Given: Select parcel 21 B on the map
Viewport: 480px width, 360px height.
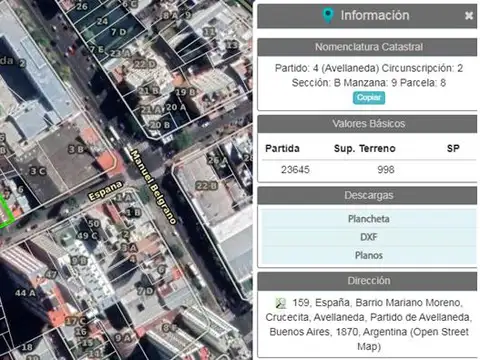Looking at the screenshot, I should tap(149, 90).
